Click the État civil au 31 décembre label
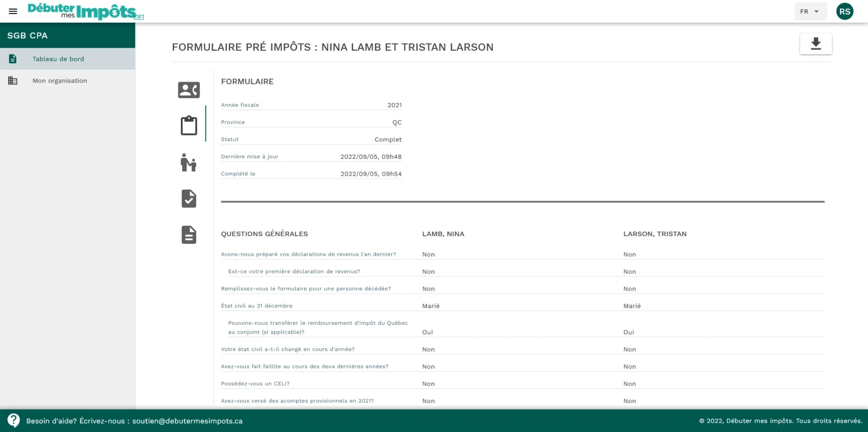This screenshot has width=868, height=432. (x=257, y=306)
